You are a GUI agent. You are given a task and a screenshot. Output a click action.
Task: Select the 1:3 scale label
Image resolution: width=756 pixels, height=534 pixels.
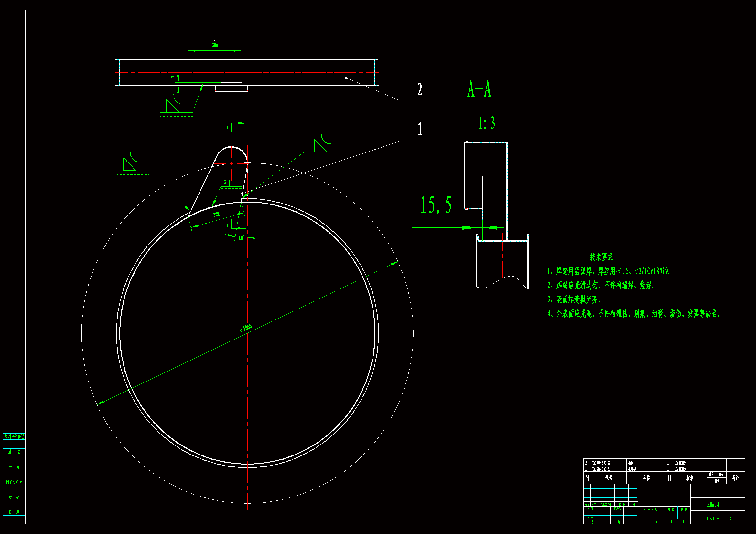pos(486,123)
